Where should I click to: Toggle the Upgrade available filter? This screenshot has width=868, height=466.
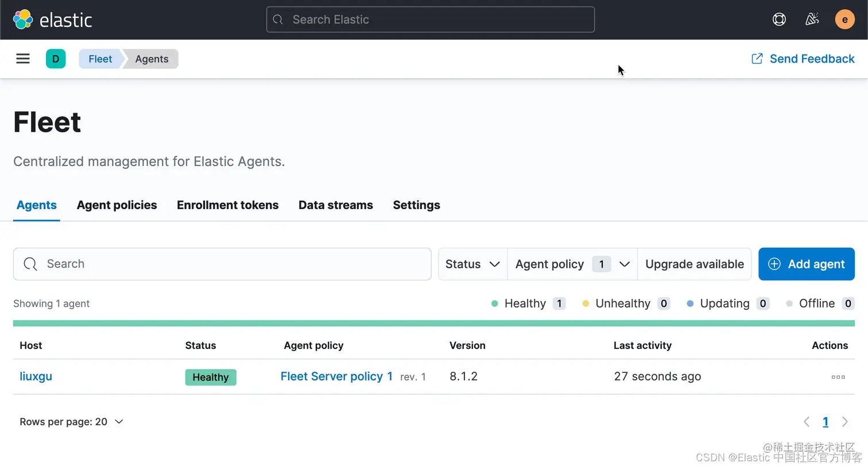pos(694,264)
